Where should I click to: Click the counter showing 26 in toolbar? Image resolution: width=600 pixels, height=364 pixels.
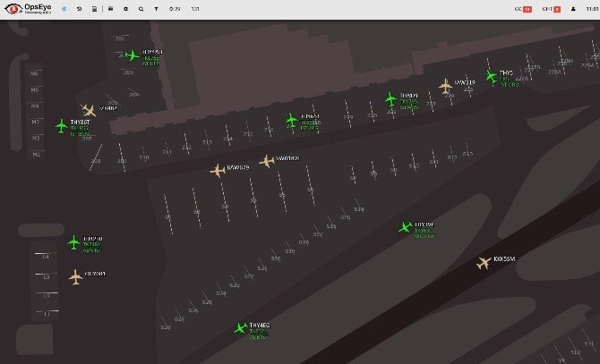coord(175,9)
